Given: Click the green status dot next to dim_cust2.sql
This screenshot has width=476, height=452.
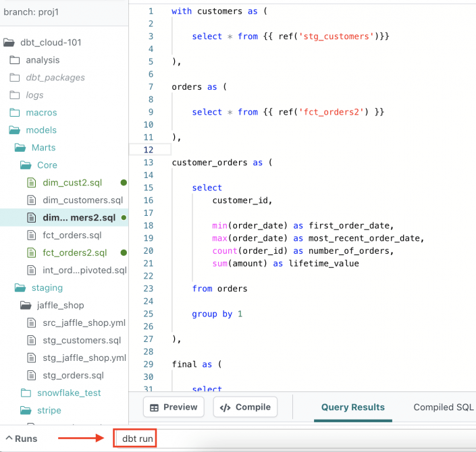Looking at the screenshot, I should 124,183.
